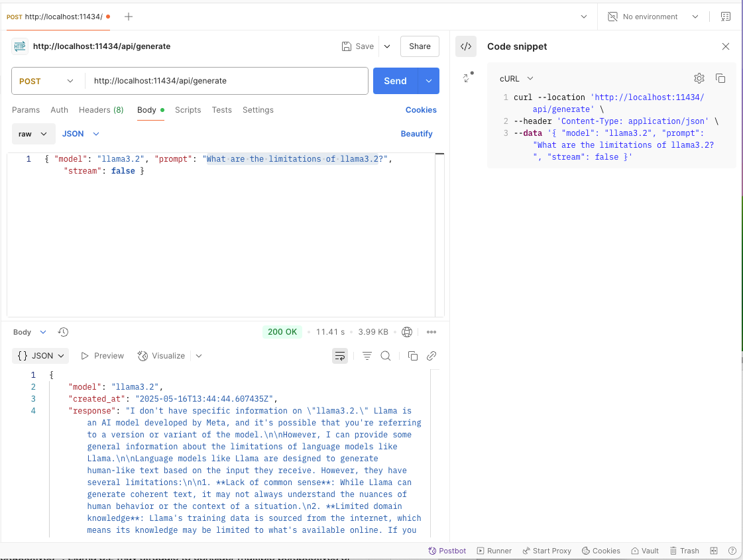Expand Save options chevron
This screenshot has height=560, width=743.
coord(387,46)
